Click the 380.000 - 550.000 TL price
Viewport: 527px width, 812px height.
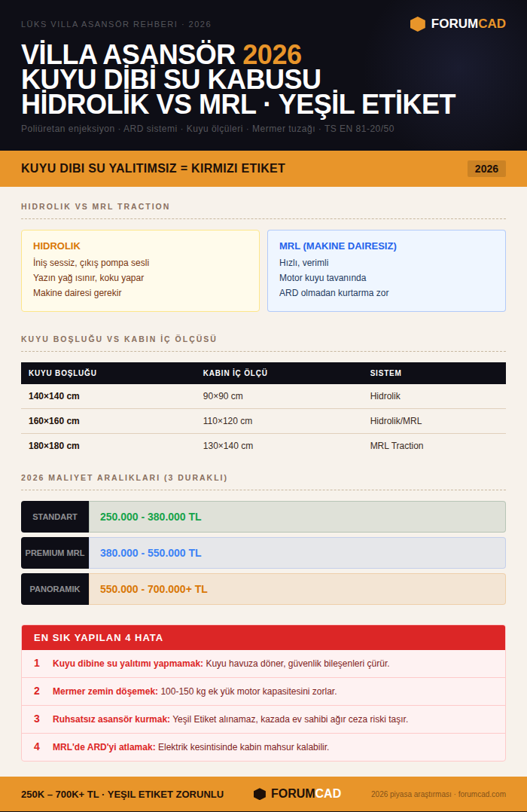[x=151, y=553]
